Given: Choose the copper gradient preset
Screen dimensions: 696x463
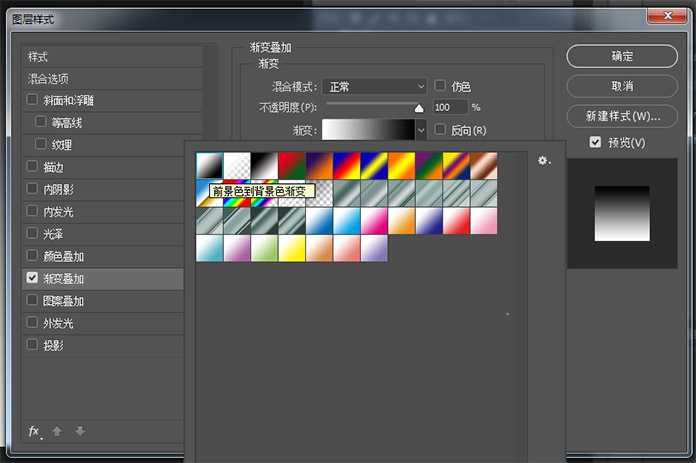Looking at the screenshot, I should (484, 164).
